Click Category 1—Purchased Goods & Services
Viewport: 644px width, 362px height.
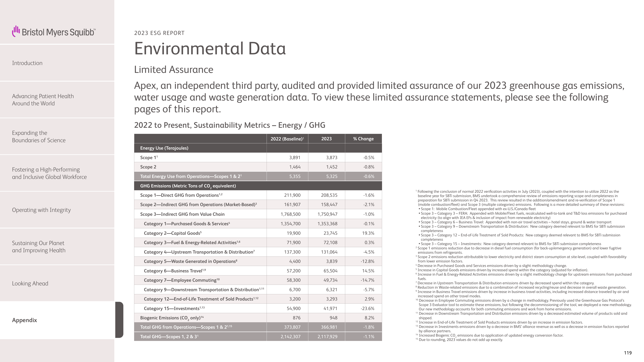point(187,224)
